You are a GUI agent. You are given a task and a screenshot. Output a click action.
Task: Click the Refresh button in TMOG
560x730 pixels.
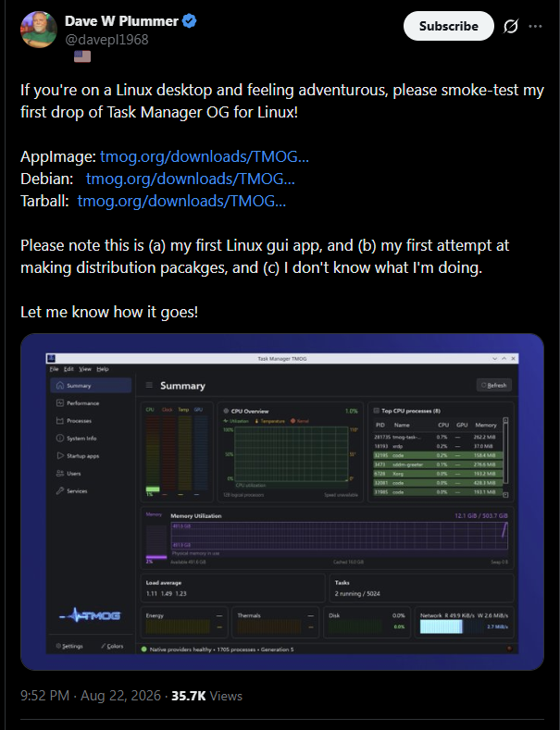pyautogui.click(x=494, y=385)
